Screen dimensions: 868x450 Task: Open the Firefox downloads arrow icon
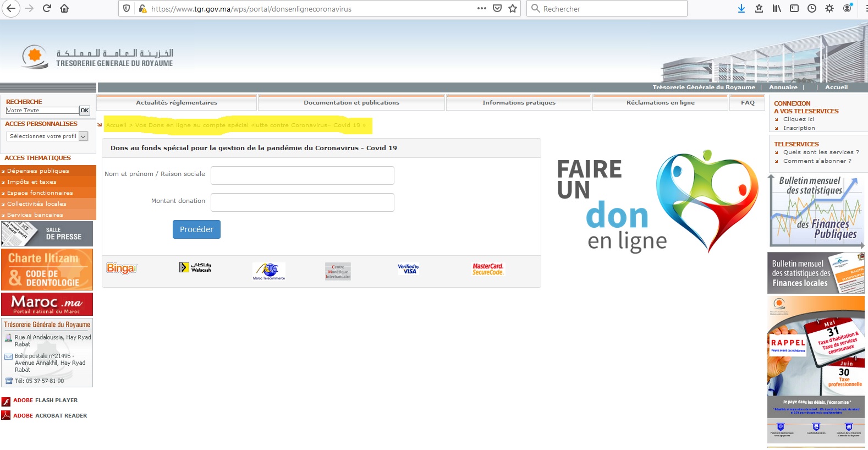point(741,8)
